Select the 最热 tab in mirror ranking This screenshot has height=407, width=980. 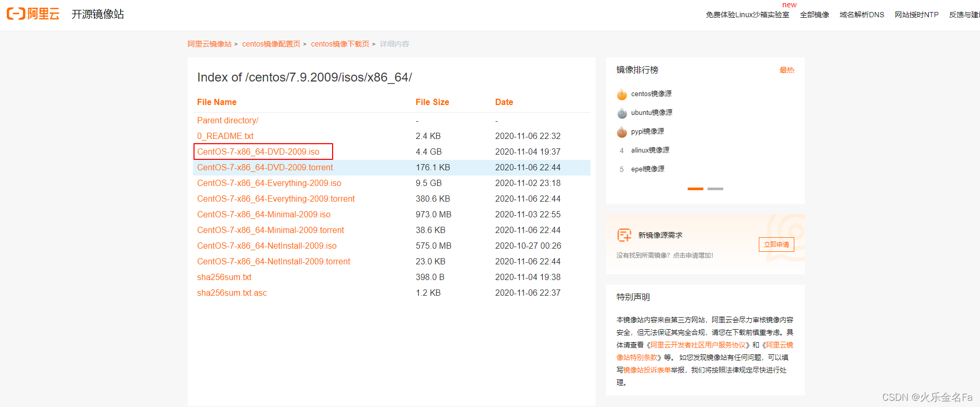point(787,70)
